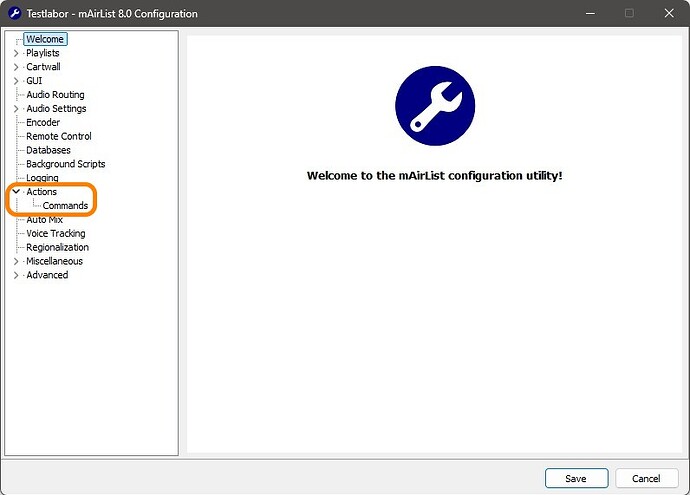Image resolution: width=690 pixels, height=495 pixels.
Task: Expand the GUI node arrow
Action: click(16, 81)
